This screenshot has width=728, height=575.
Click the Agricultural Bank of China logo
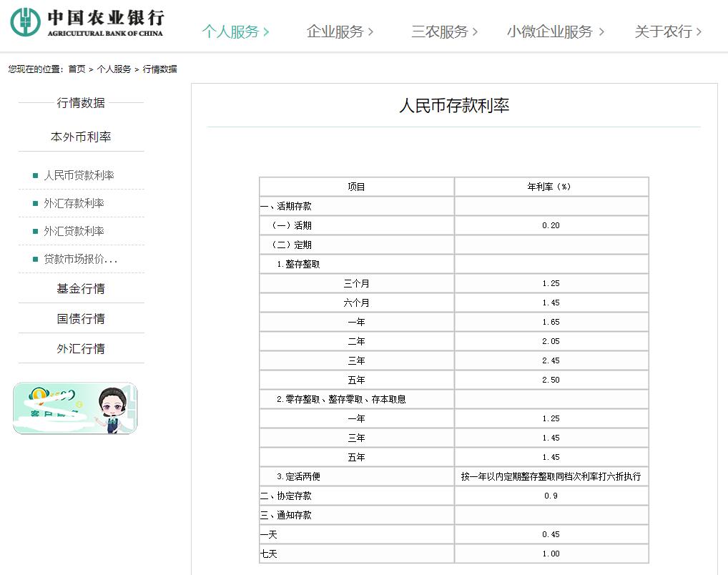coord(86,21)
